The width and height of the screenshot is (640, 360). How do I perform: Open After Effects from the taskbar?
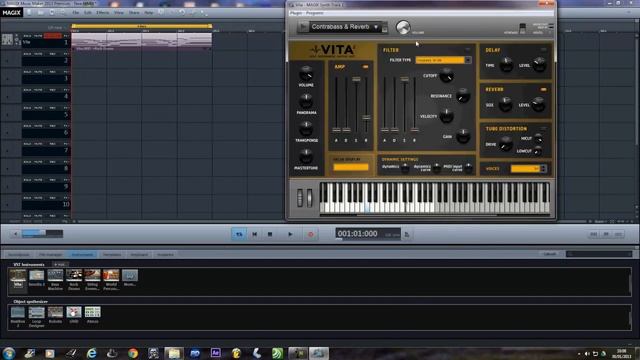pos(216,353)
